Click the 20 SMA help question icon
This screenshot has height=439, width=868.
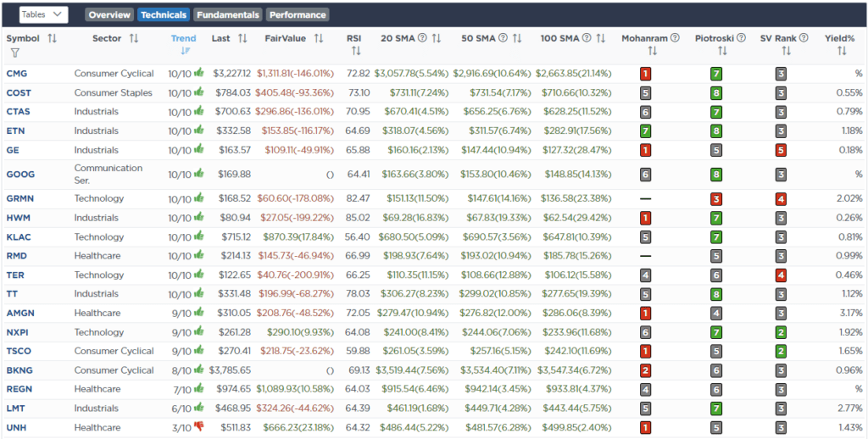pos(422,38)
